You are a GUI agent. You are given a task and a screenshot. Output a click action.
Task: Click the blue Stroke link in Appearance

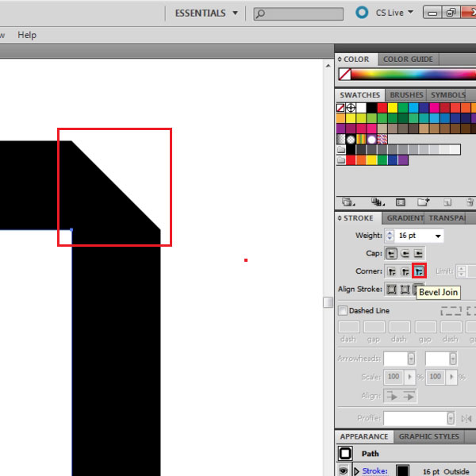click(375, 470)
